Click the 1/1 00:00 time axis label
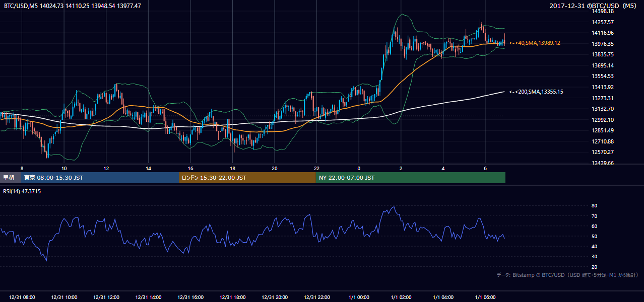The image size is (644, 302). point(359,297)
